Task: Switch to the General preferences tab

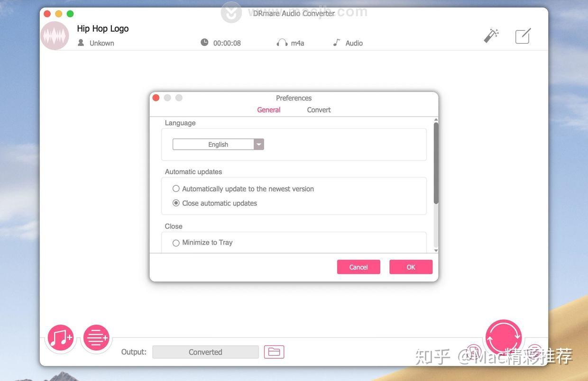Action: (269, 109)
